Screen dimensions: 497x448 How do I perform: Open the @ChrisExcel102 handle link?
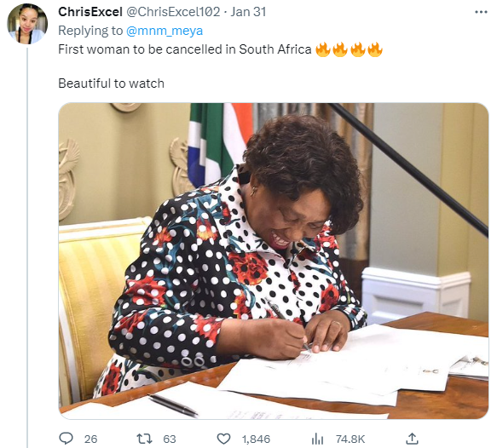[x=173, y=12]
